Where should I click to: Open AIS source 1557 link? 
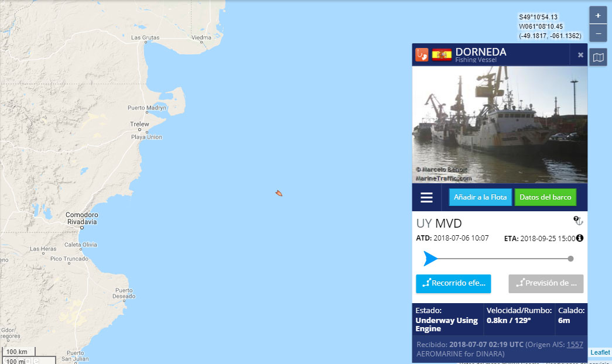click(x=575, y=345)
